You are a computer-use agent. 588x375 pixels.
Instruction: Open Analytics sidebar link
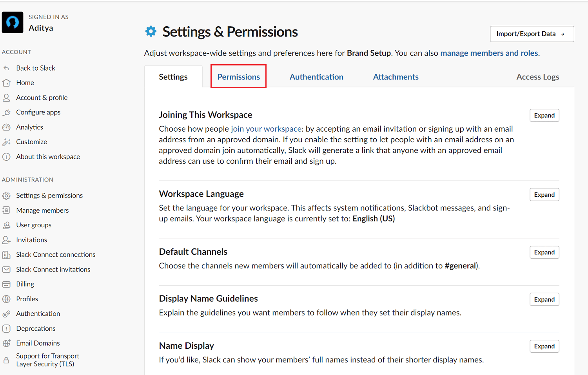30,127
